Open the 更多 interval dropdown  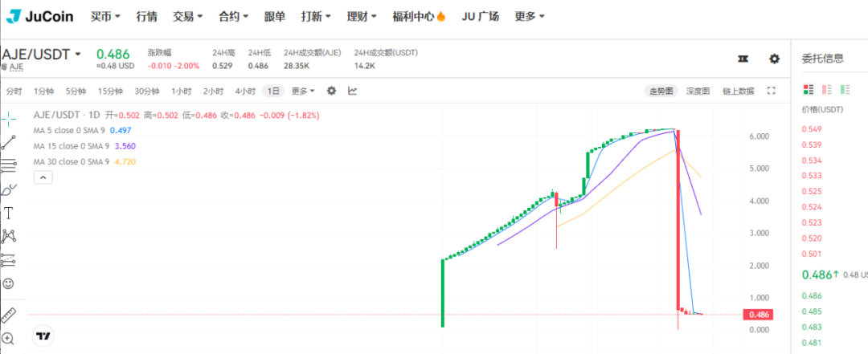coord(302,91)
